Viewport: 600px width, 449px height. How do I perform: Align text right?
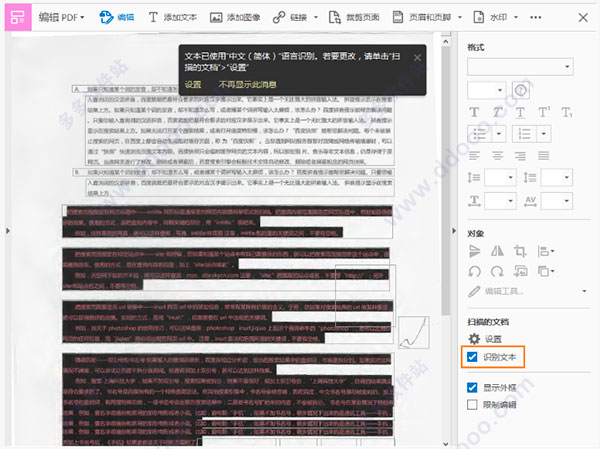click(x=520, y=156)
